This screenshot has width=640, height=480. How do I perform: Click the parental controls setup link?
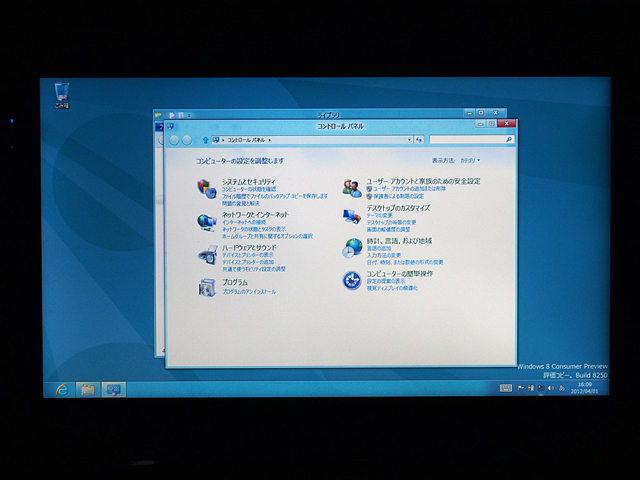[398, 196]
